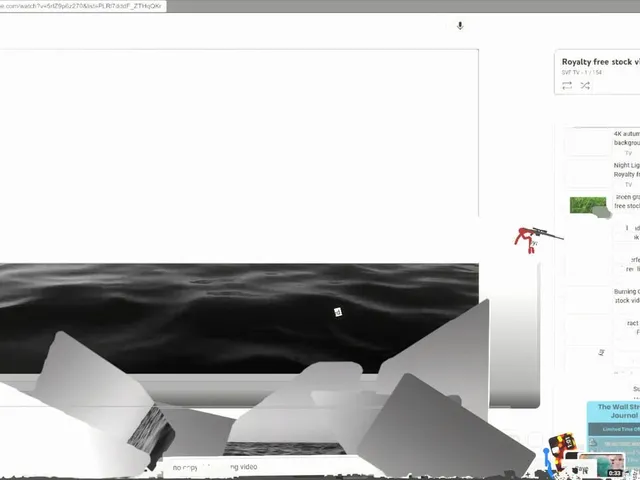Open the '4K autum' playlist video

[x=627, y=138]
